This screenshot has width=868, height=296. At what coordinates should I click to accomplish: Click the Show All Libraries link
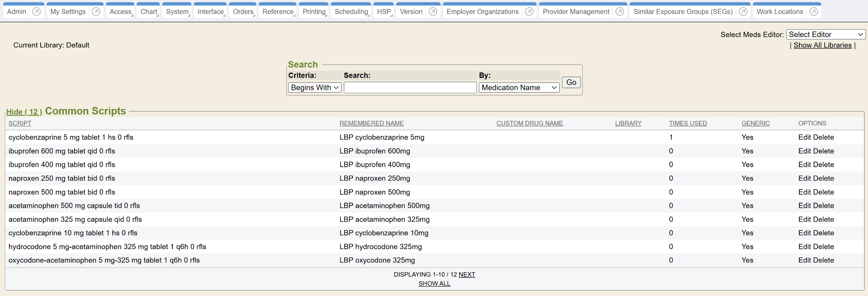(x=822, y=45)
